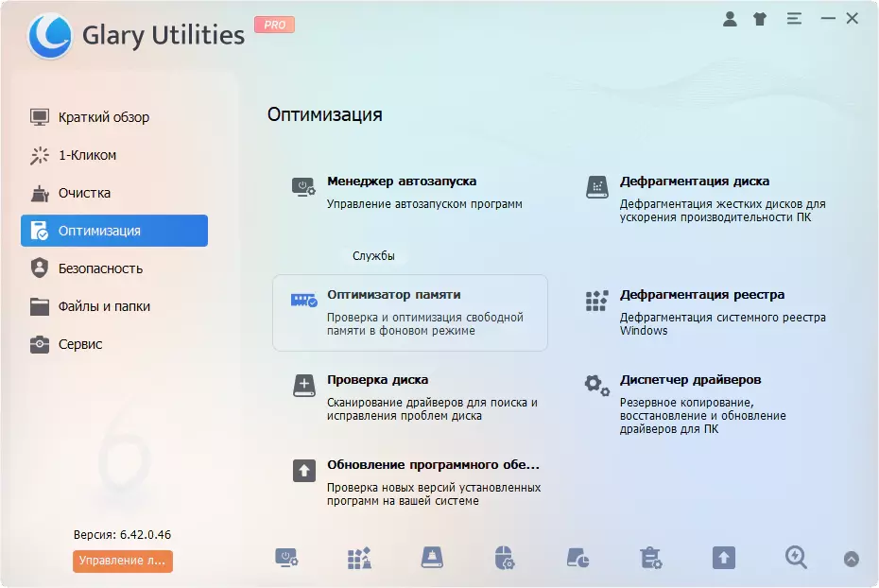Open the user account icon
The width and height of the screenshot is (879, 588).
point(730,19)
